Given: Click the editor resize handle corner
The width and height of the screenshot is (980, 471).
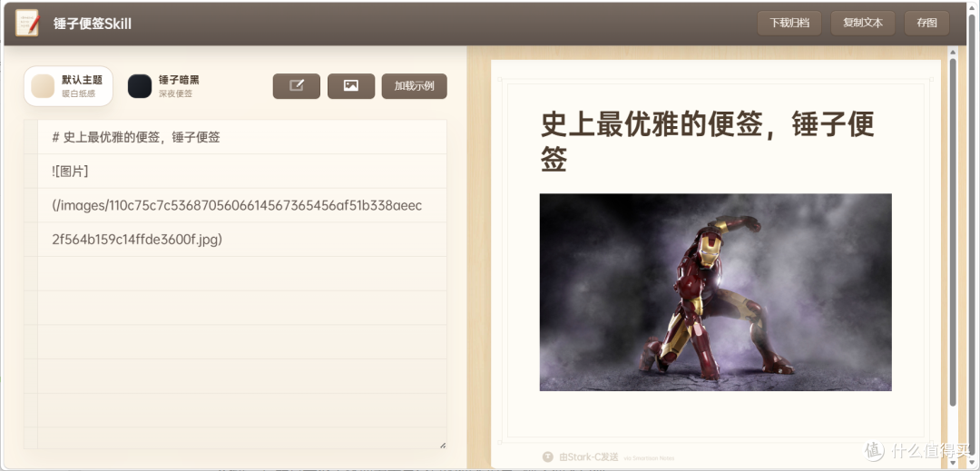Looking at the screenshot, I should pyautogui.click(x=443, y=445).
